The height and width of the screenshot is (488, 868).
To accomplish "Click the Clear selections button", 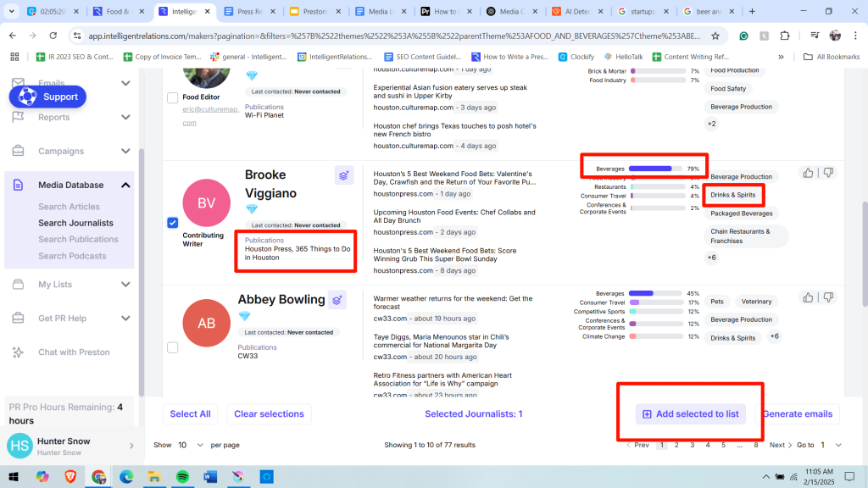I will 269,413.
